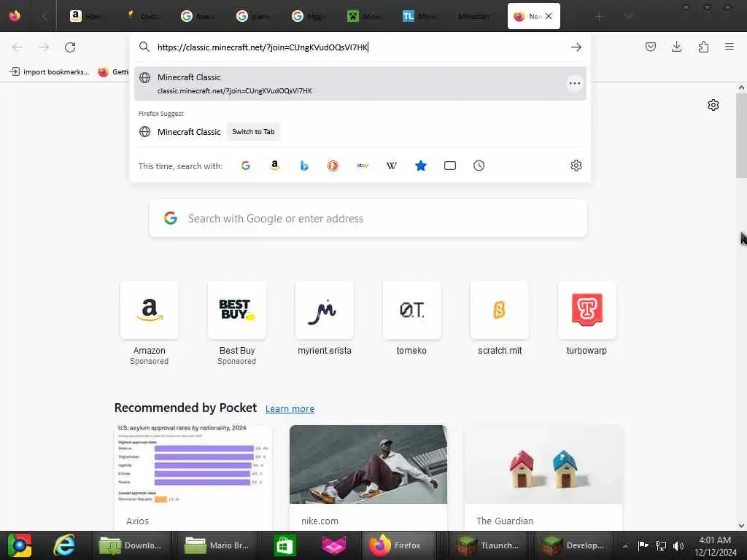The height and width of the screenshot is (560, 747).
Task: Expand the list all tabs dropdown
Action: coord(629,16)
